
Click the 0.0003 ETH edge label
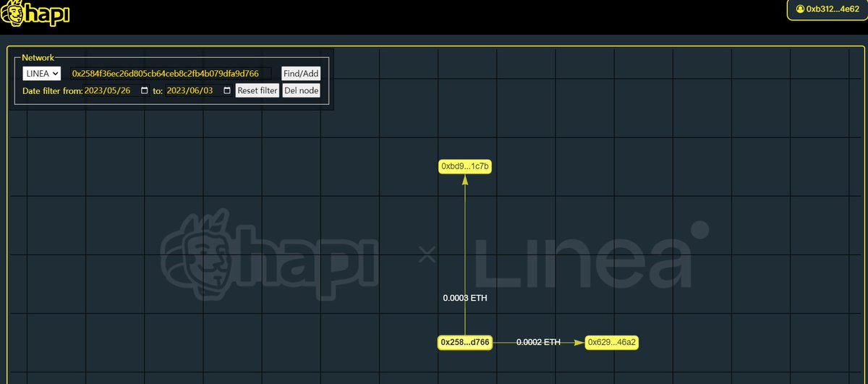pos(465,298)
